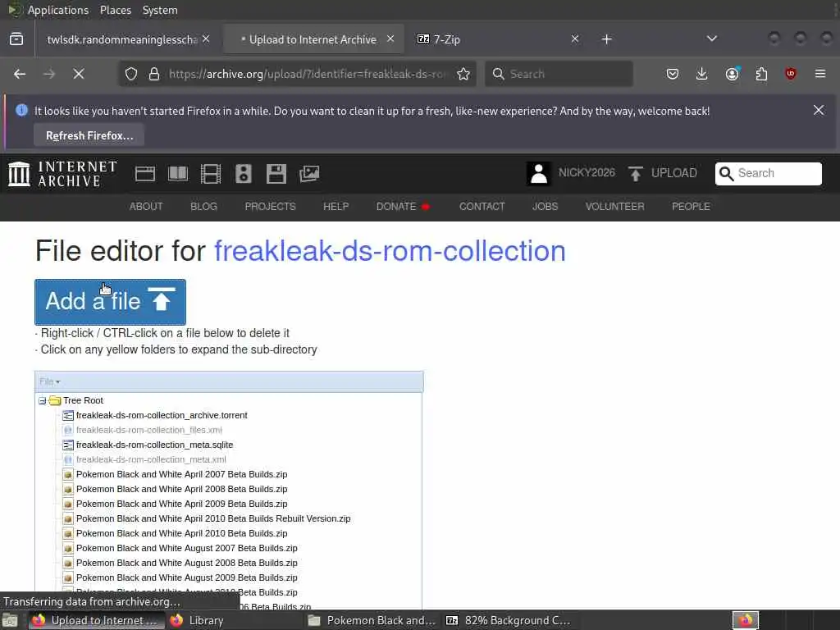Select Pokemon Black and White April 2007 Beta Builds.zip
The height and width of the screenshot is (630, 840).
click(181, 474)
